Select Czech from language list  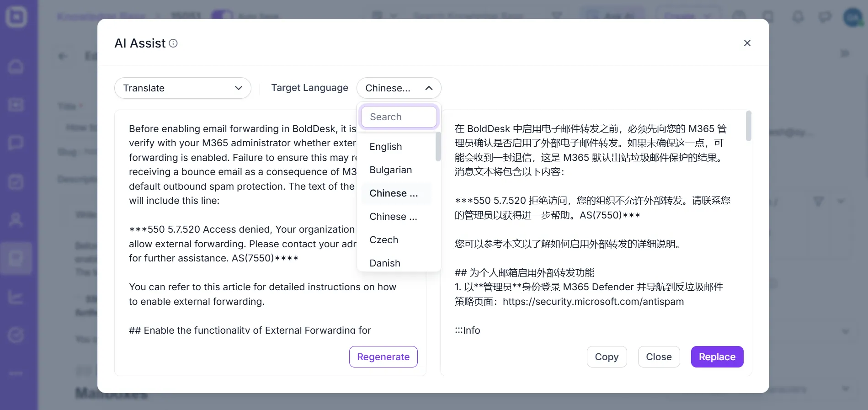(384, 240)
